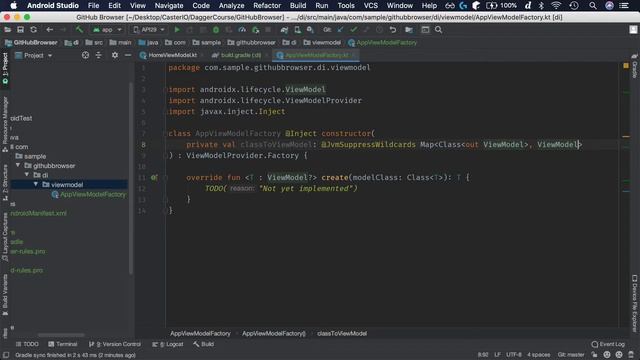Open Project Structure folder icon in toolbar

409,30
